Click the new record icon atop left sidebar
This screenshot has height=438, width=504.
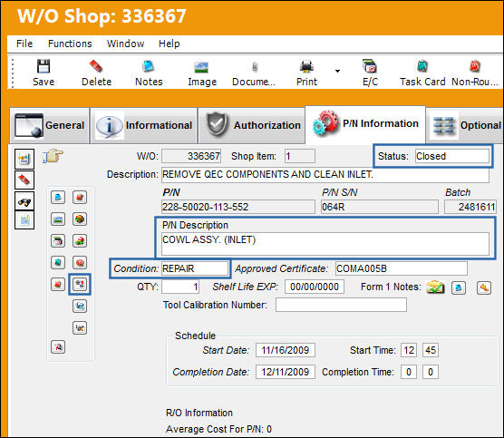click(x=24, y=159)
